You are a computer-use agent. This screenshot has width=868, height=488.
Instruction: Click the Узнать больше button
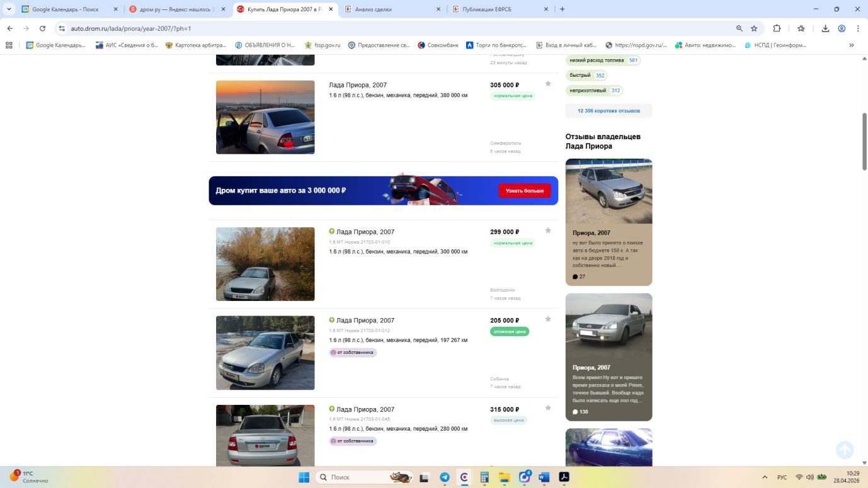[525, 191]
